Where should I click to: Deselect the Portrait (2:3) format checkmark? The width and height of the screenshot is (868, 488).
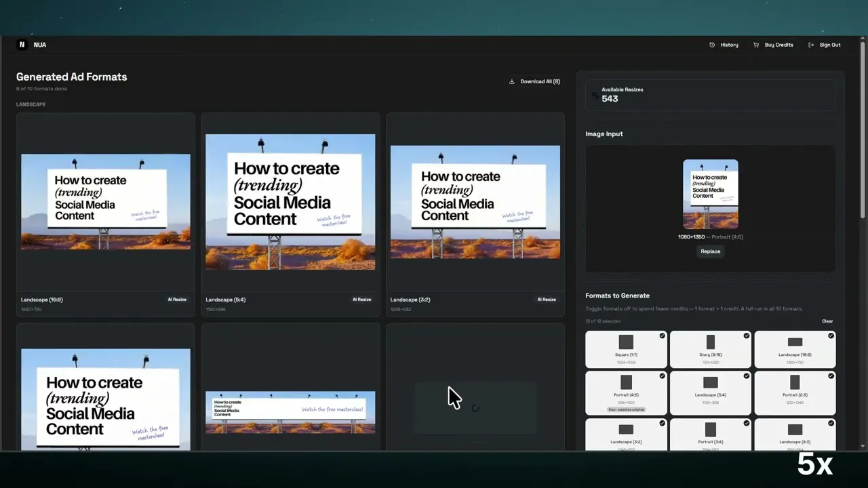point(831,375)
